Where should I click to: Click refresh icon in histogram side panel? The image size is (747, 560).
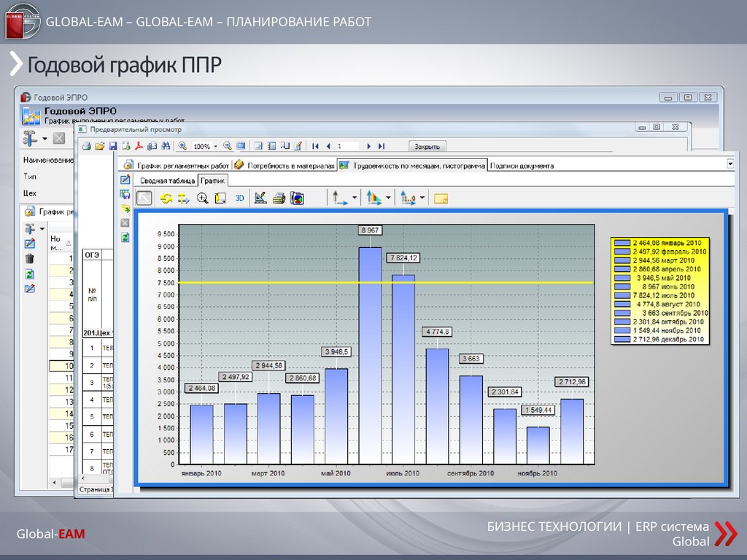click(125, 237)
